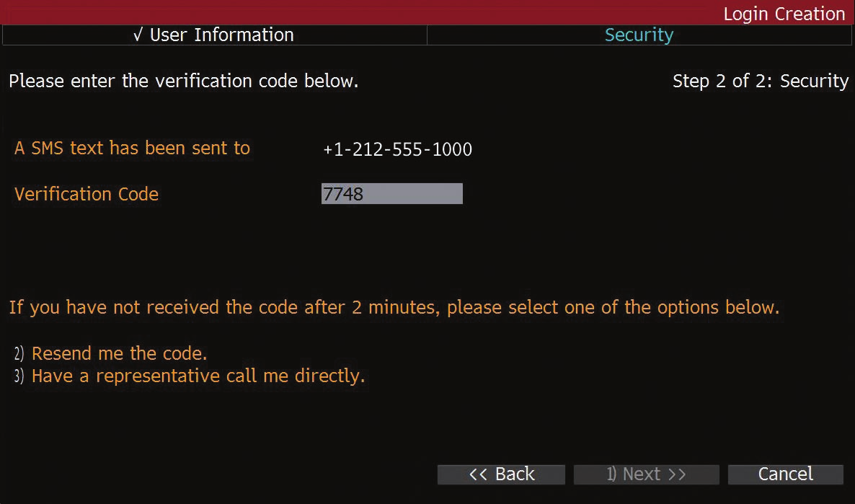Screen dimensions: 855x504
Task: Click the 2) shortcut marker beside Resend
Action: [19, 354]
